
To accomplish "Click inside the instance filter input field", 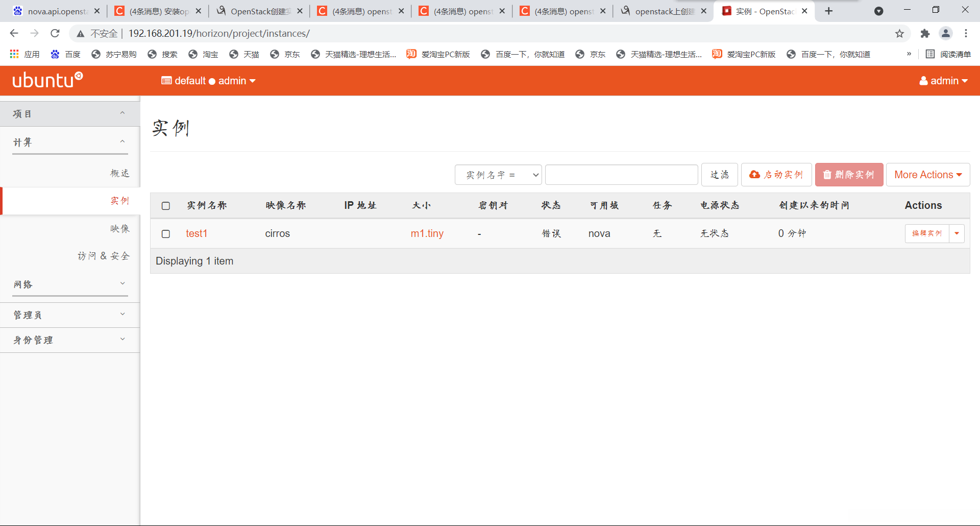I will click(x=621, y=174).
